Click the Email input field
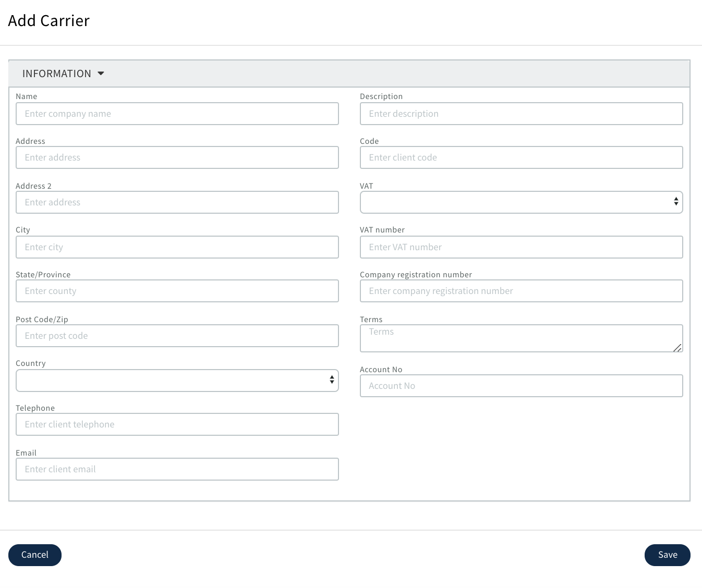 177,469
